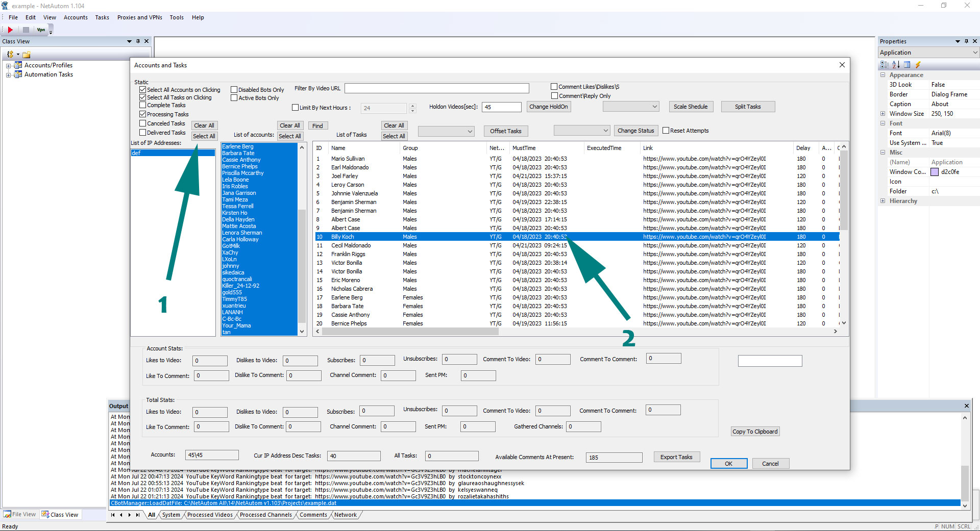Click the lightning bolt events icon

(x=918, y=65)
